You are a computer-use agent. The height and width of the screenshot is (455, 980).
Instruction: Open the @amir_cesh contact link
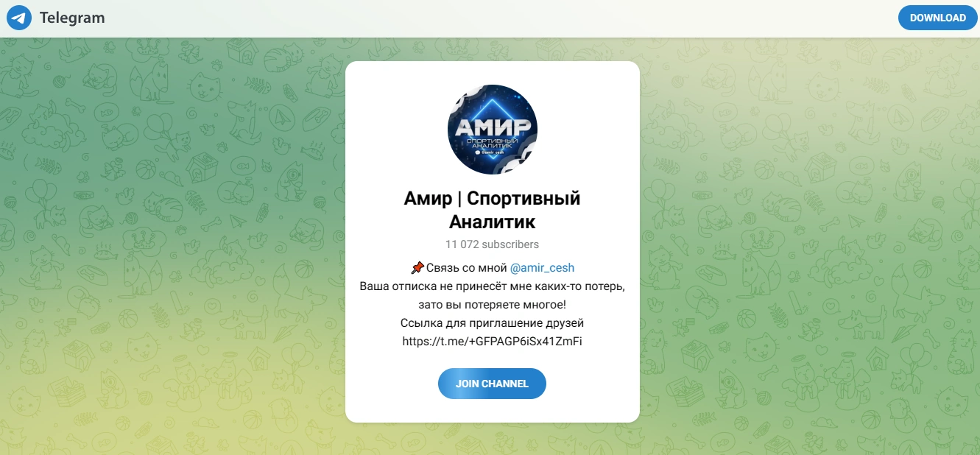(x=542, y=267)
